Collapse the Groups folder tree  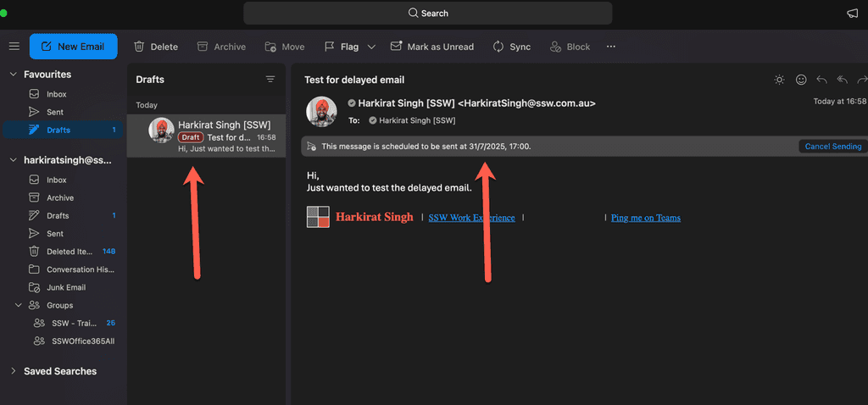[x=18, y=305]
